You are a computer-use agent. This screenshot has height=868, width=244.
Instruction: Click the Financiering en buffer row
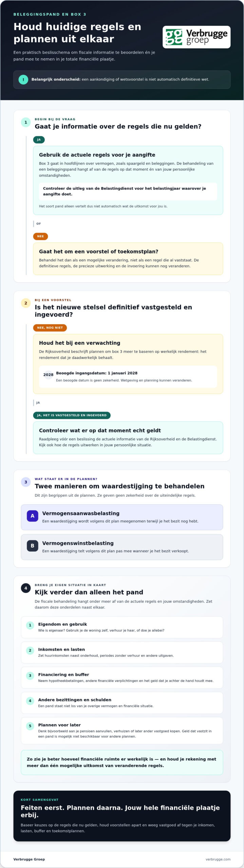[x=122, y=677]
